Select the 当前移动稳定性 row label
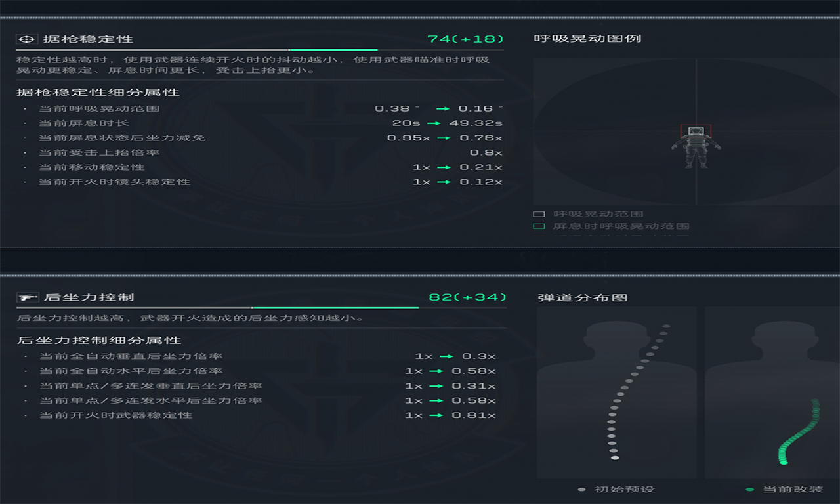This screenshot has width=840, height=504. click(91, 167)
